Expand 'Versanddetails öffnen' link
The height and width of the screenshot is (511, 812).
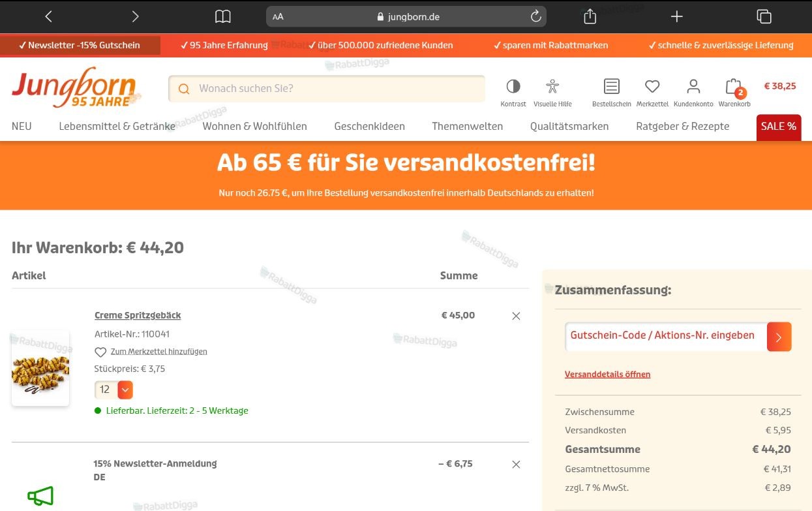(607, 374)
